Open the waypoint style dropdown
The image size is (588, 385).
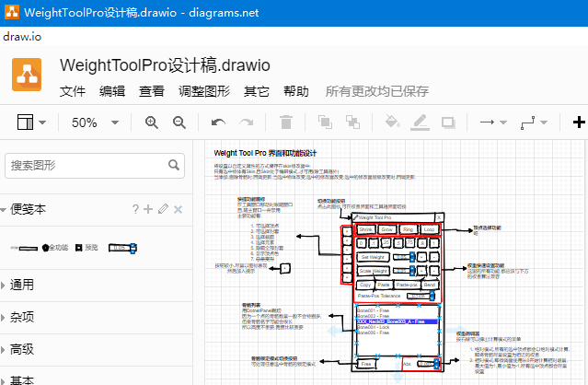[x=534, y=122]
